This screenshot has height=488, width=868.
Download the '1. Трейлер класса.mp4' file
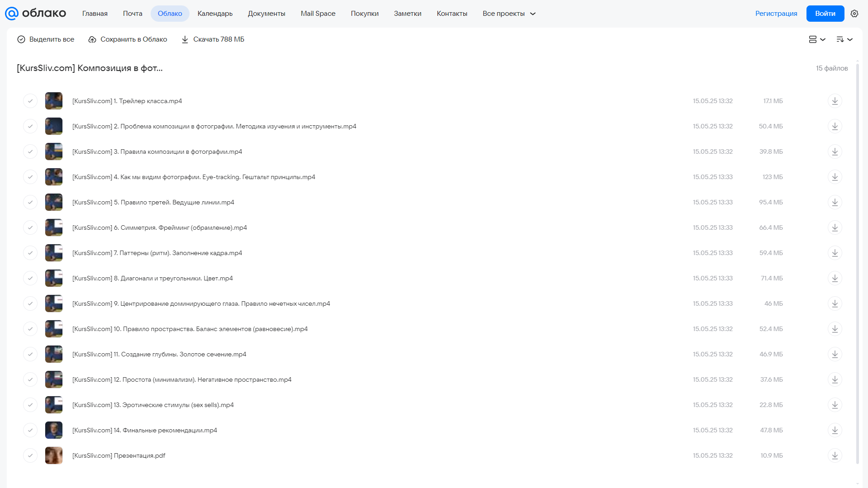(835, 101)
